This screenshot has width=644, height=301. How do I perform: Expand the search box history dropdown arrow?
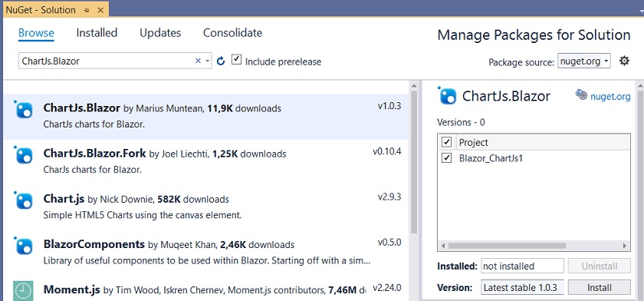(208, 61)
